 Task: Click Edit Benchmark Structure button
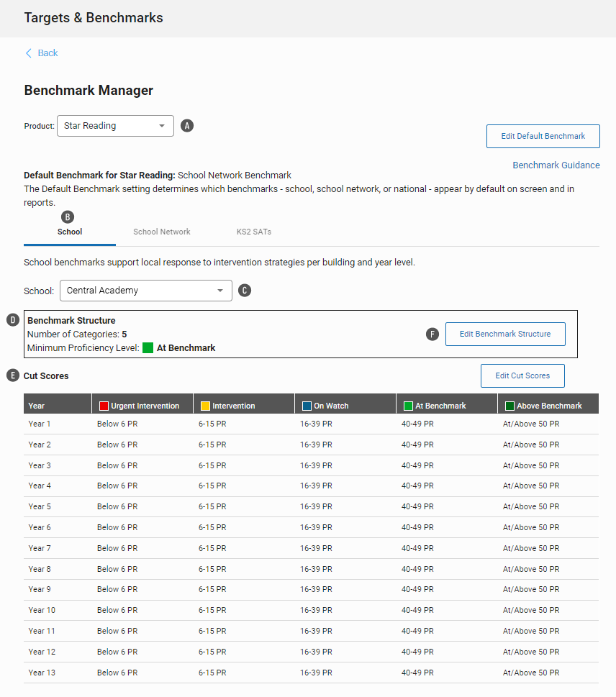click(505, 334)
